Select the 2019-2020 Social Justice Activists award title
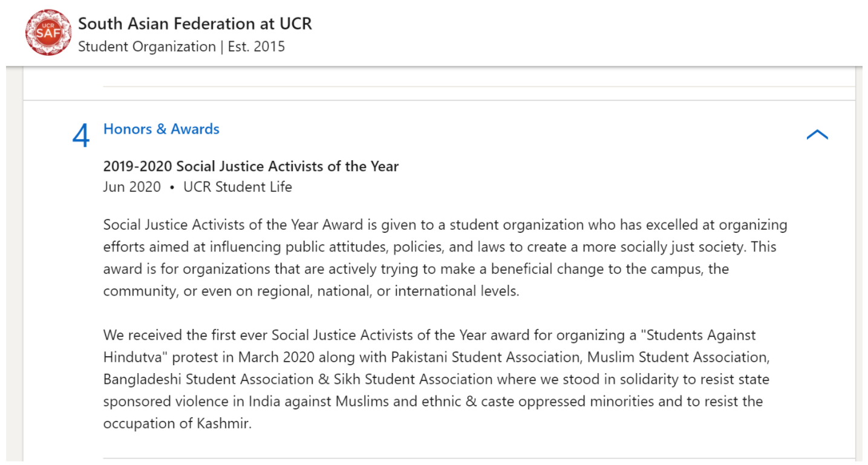 [250, 166]
